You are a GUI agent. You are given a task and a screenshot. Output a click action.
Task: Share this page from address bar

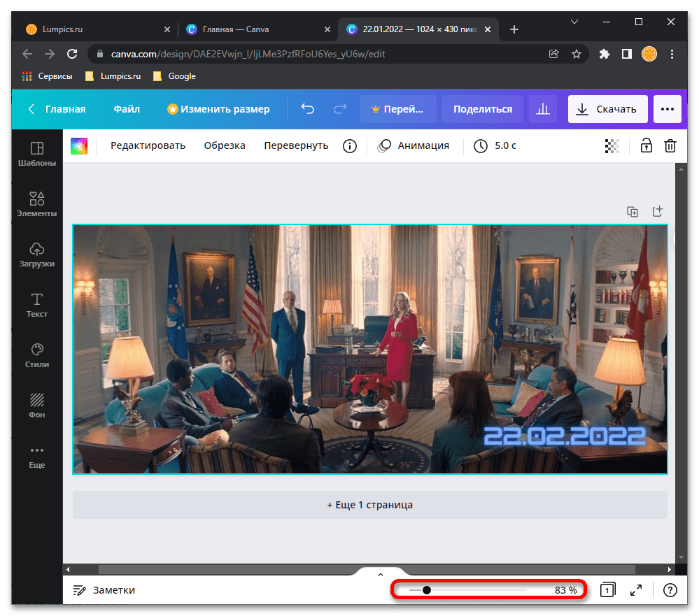point(553,54)
